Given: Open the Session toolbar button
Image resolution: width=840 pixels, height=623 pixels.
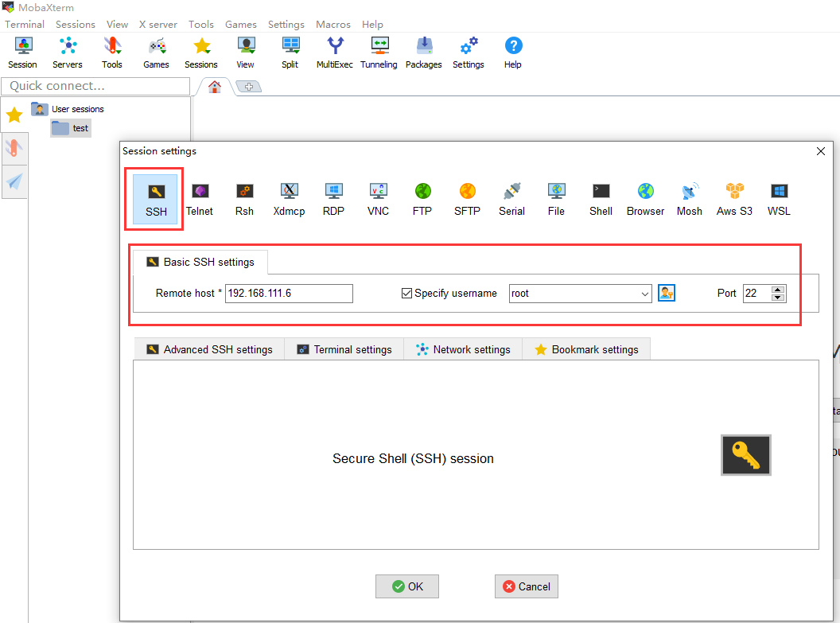Looking at the screenshot, I should pyautogui.click(x=22, y=53).
